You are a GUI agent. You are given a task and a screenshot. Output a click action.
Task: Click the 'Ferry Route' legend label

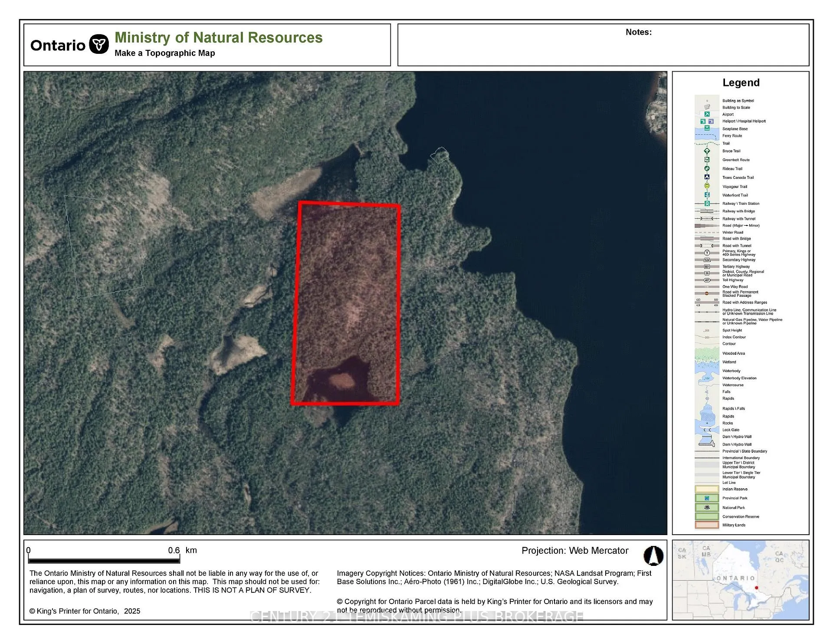click(732, 136)
